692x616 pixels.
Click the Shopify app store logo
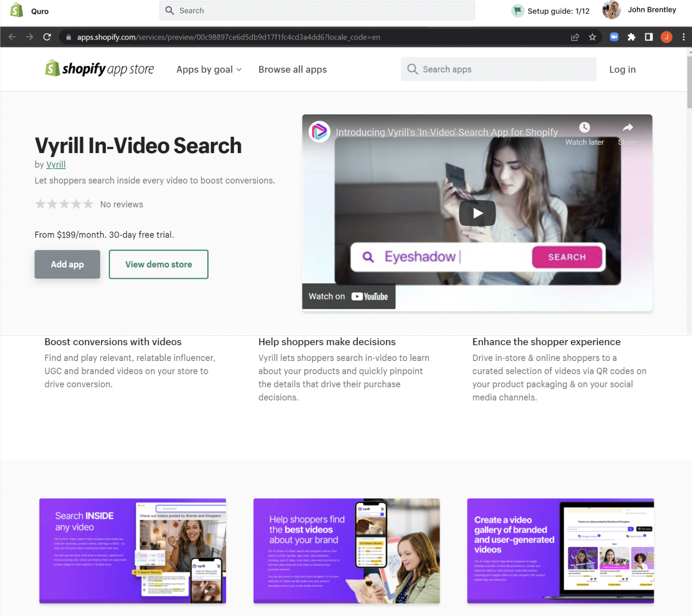coord(100,69)
